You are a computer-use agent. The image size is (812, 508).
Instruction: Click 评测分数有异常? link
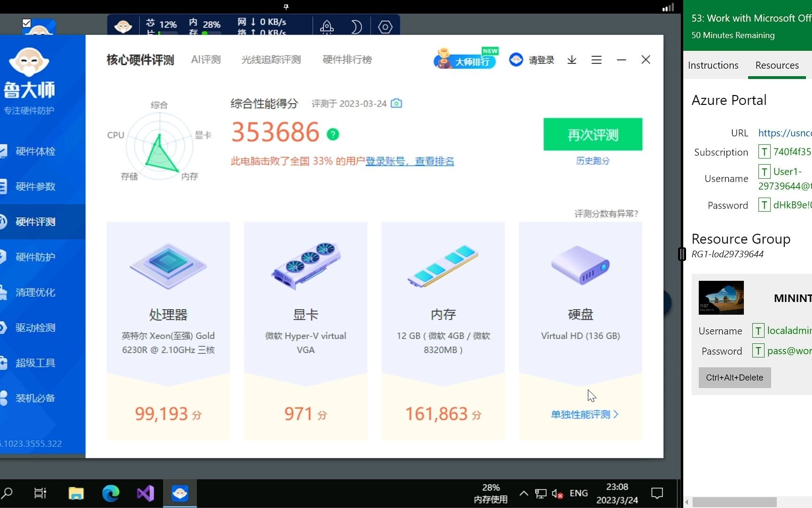[606, 214]
